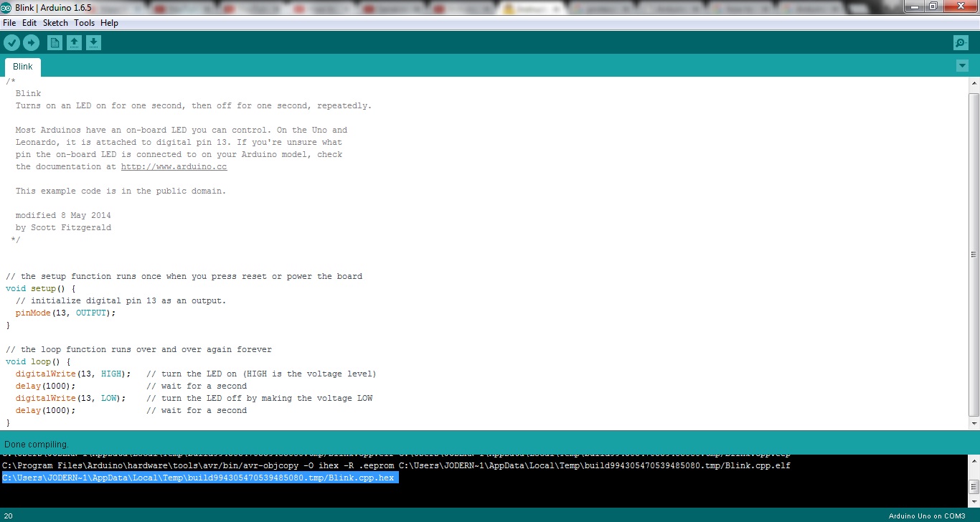Open the Tools menu
Image resolution: width=980 pixels, height=522 pixels.
(84, 22)
